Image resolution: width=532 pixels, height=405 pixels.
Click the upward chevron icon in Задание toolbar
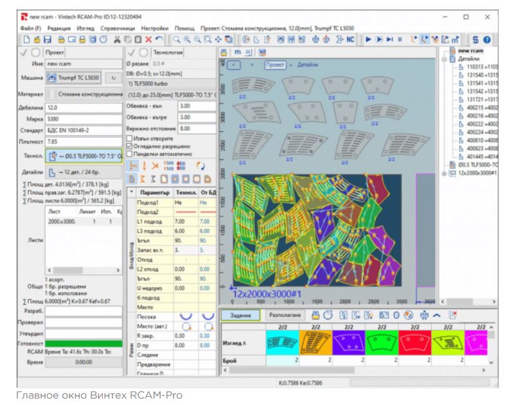point(437,316)
